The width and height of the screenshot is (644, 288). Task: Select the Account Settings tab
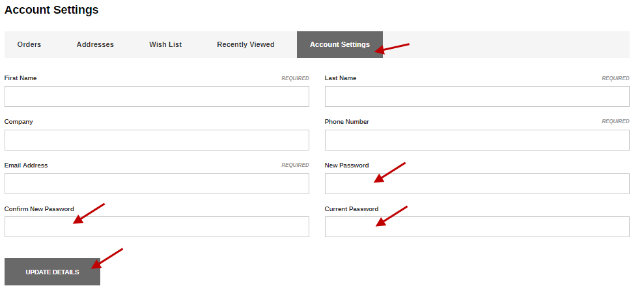click(340, 44)
